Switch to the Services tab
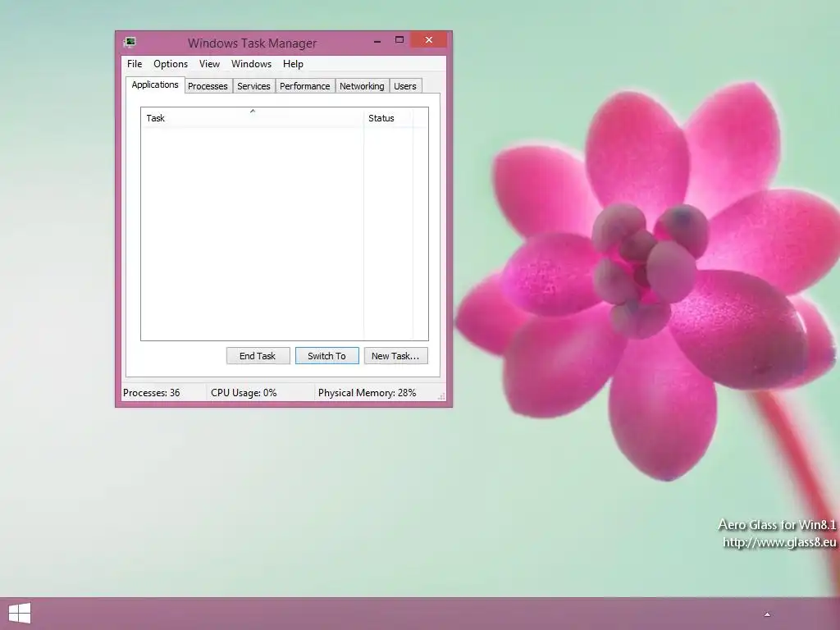 254,86
